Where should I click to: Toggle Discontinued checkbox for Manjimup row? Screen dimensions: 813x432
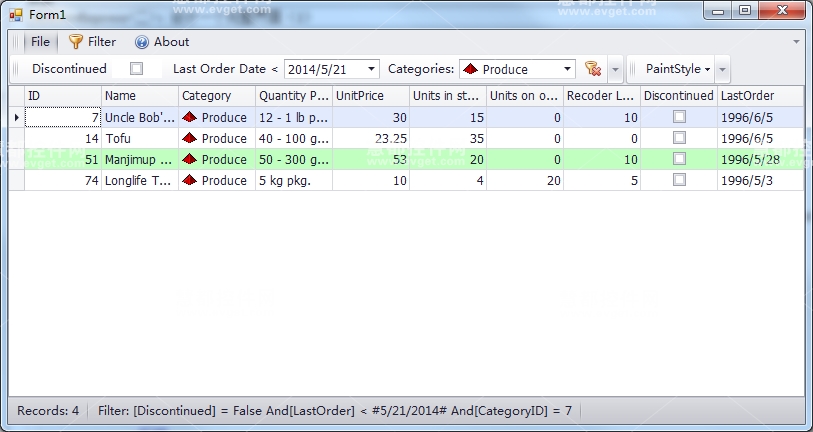(x=679, y=159)
